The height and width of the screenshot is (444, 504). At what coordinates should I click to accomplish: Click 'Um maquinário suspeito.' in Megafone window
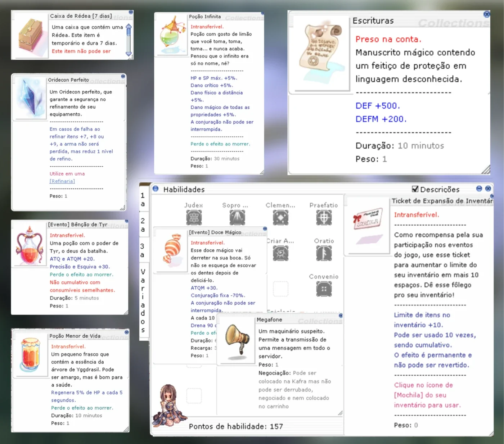pyautogui.click(x=292, y=331)
